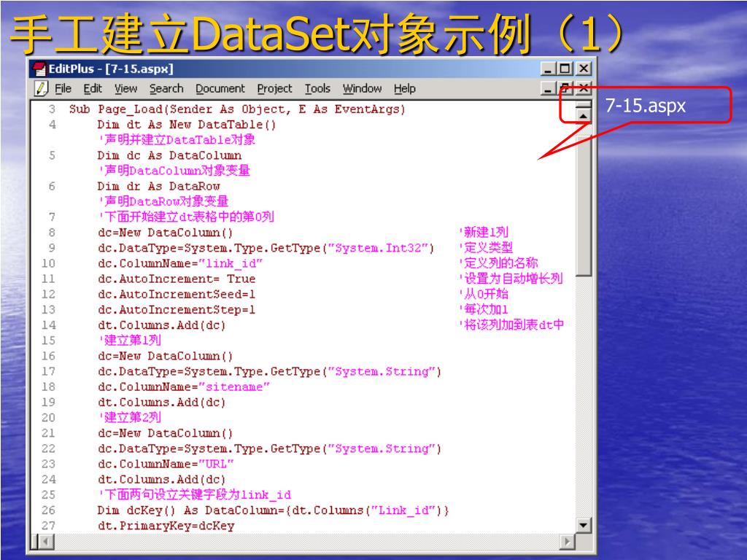This screenshot has height=560, width=747.
Task: Click comment '新建1列' beside line 8
Action: pyautogui.click(x=484, y=233)
